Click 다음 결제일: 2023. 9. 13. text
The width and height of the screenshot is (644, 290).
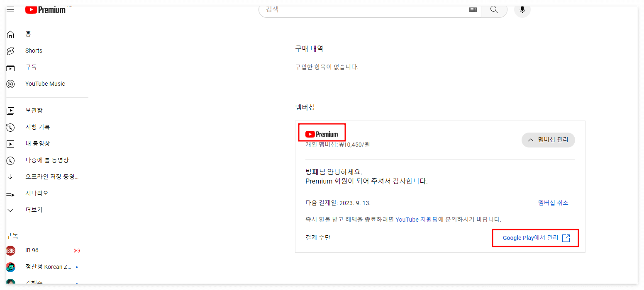coord(338,203)
